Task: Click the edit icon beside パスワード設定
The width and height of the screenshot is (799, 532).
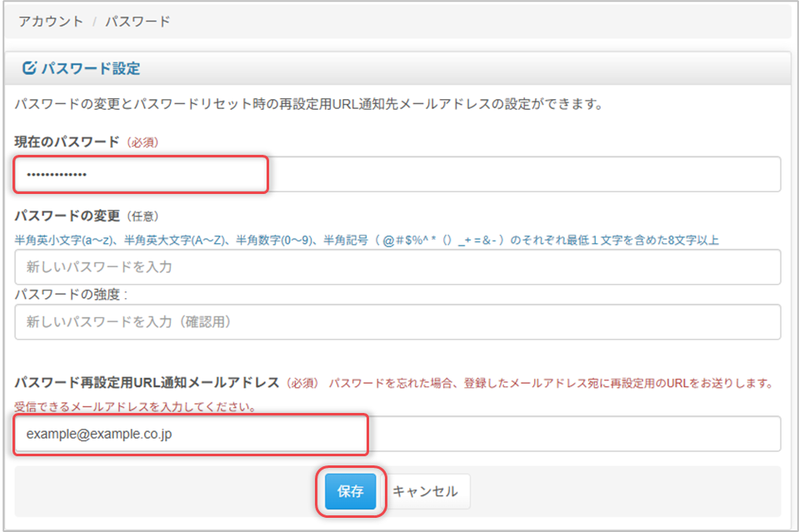Action: pyautogui.click(x=29, y=67)
